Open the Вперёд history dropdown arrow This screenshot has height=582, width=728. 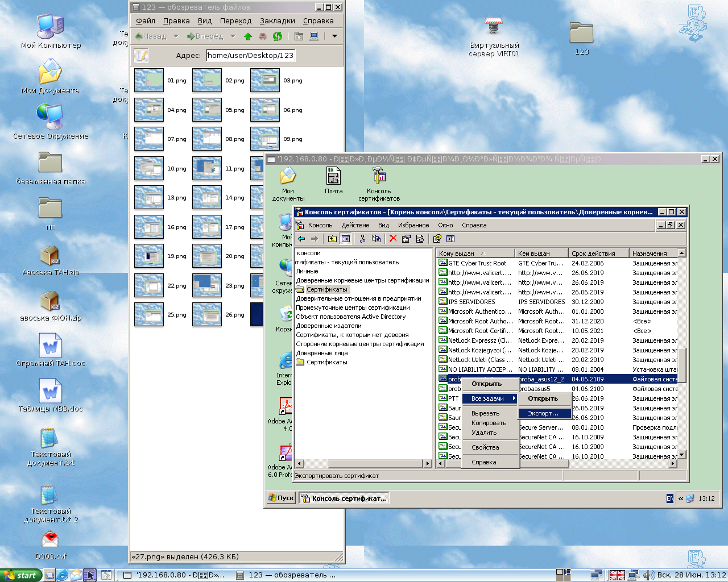coord(233,36)
